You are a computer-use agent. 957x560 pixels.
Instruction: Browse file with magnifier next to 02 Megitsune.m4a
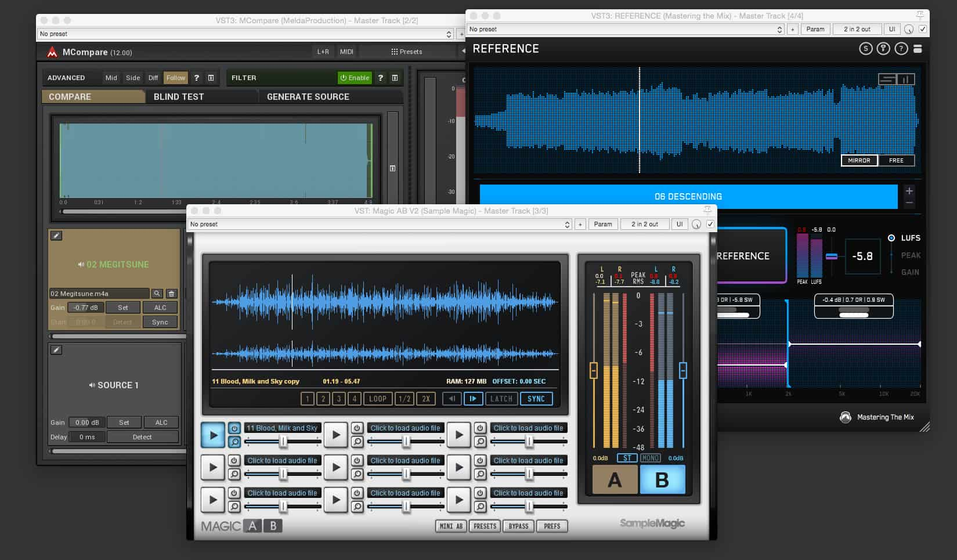pos(157,294)
